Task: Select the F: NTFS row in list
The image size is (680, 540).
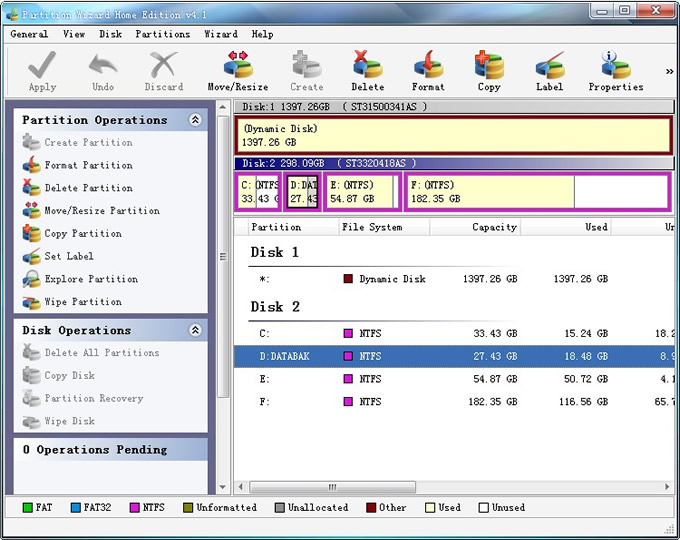Action: (x=454, y=402)
